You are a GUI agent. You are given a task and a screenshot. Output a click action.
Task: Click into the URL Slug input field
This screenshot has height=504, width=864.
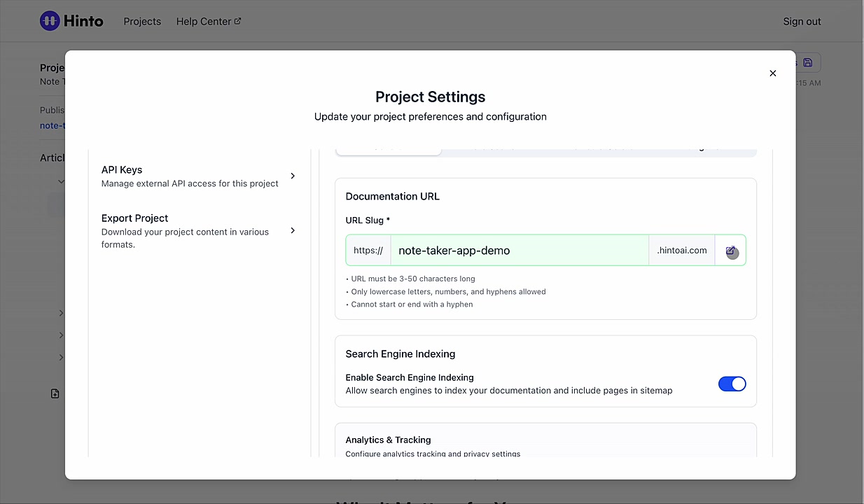pos(520,251)
